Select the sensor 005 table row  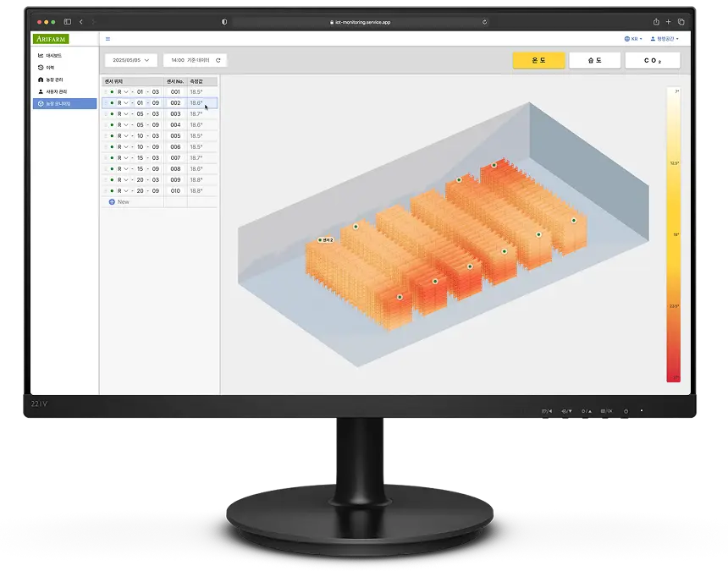click(159, 135)
